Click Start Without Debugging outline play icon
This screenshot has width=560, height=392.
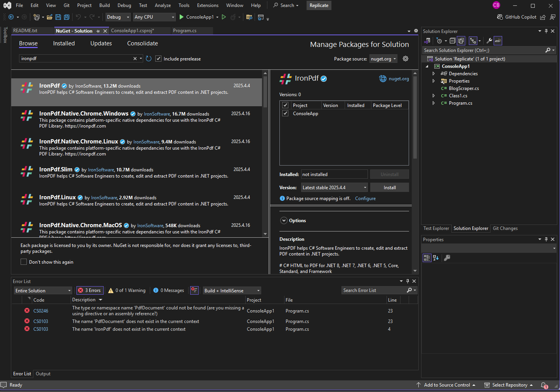coord(224,17)
